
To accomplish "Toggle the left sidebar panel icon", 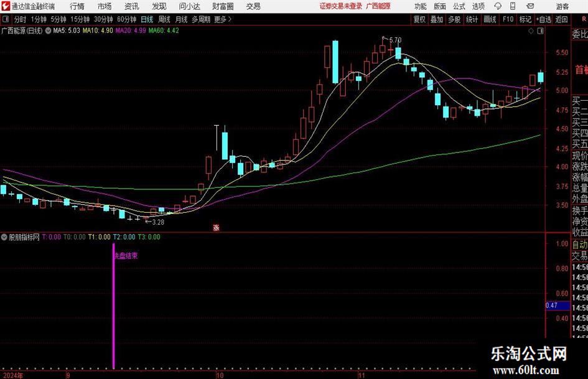I will 5,19.
